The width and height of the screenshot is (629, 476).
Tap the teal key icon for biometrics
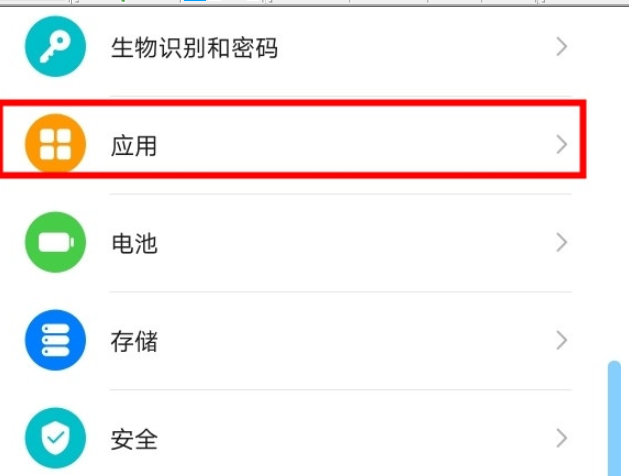tap(55, 47)
